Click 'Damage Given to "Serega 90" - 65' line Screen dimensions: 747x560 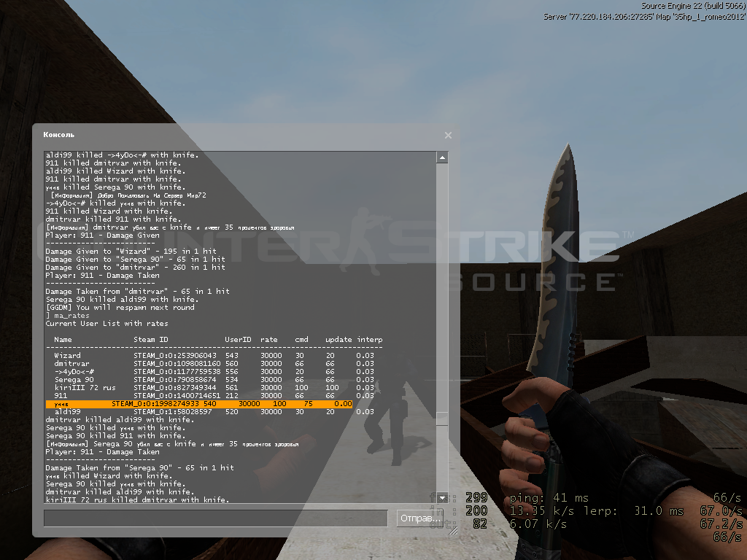click(x=135, y=259)
